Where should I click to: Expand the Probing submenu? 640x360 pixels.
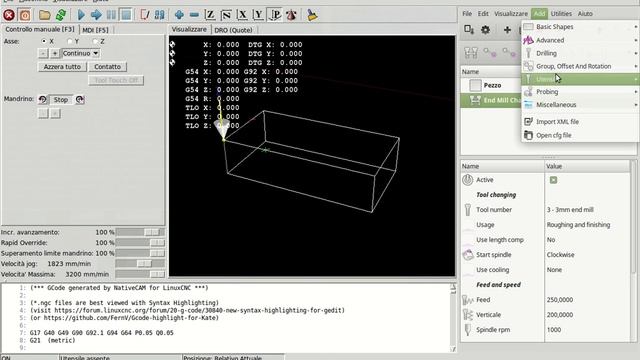click(x=580, y=92)
